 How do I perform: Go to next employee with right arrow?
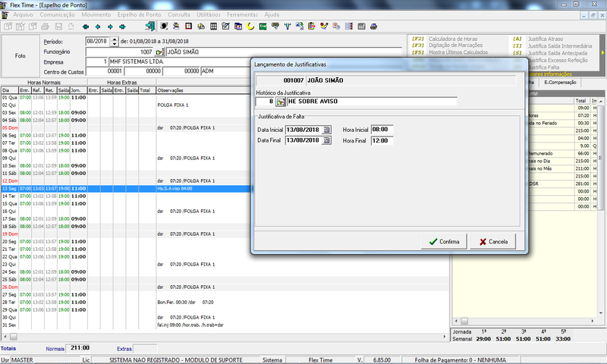pos(110,27)
